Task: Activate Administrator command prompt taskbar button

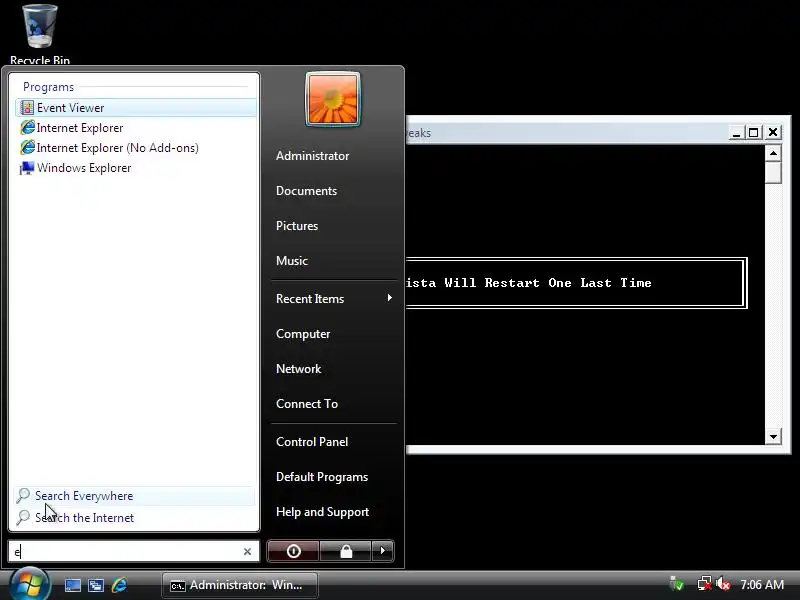Action: click(240, 585)
